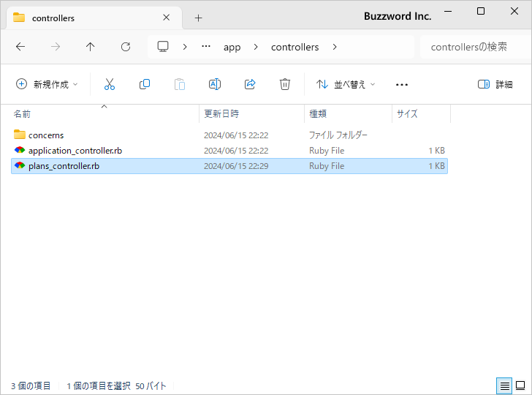Image resolution: width=532 pixels, height=395 pixels.
Task: Click the controllers breadcrumb segment
Action: tap(294, 47)
